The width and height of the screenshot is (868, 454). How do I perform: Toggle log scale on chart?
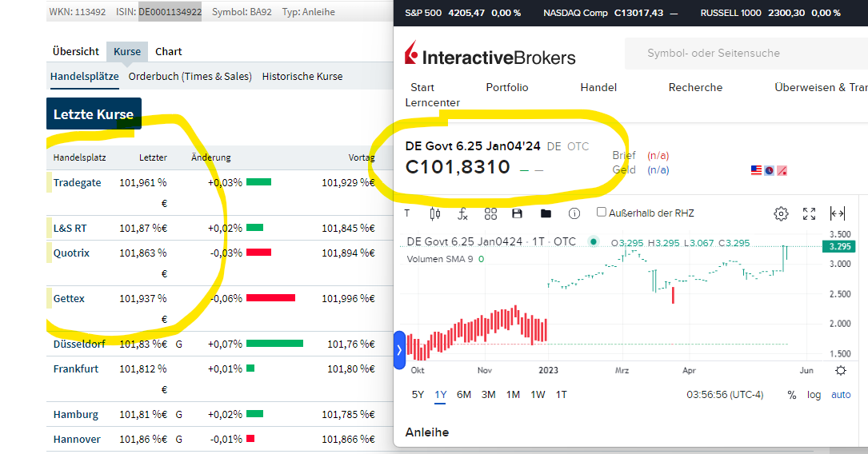click(x=814, y=395)
